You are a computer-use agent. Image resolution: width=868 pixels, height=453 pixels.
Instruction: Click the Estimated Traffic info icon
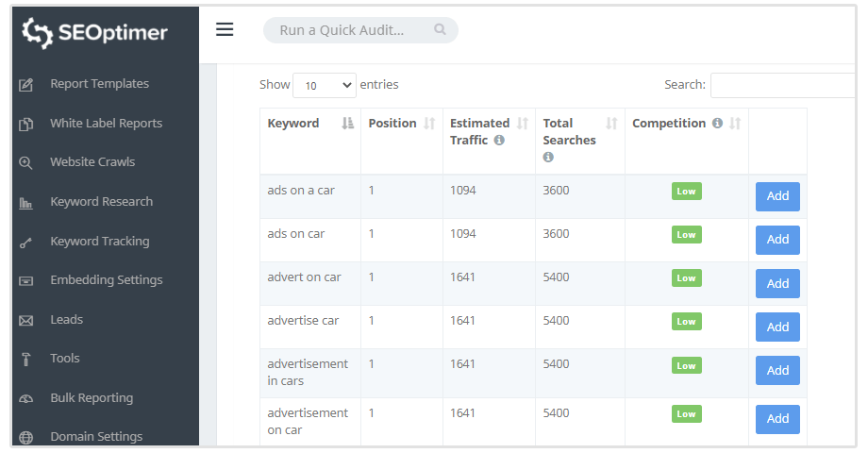[499, 140]
